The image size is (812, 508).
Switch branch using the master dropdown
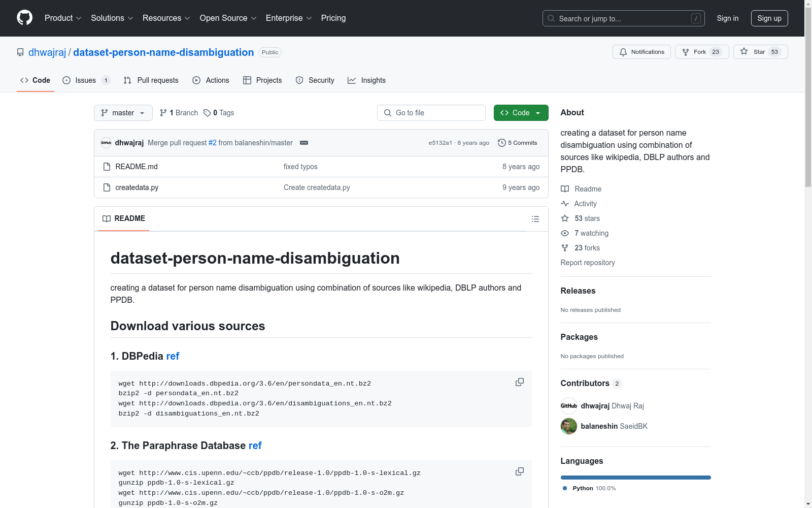pos(123,113)
